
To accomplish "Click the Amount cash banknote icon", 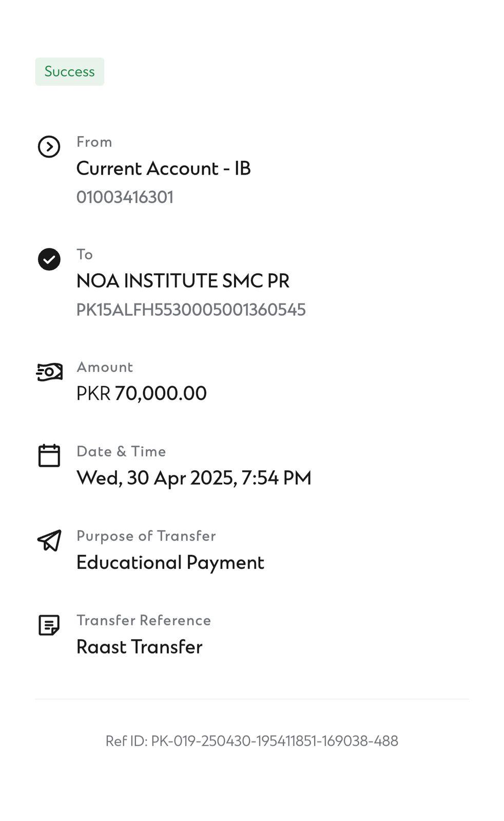I will pyautogui.click(x=49, y=372).
